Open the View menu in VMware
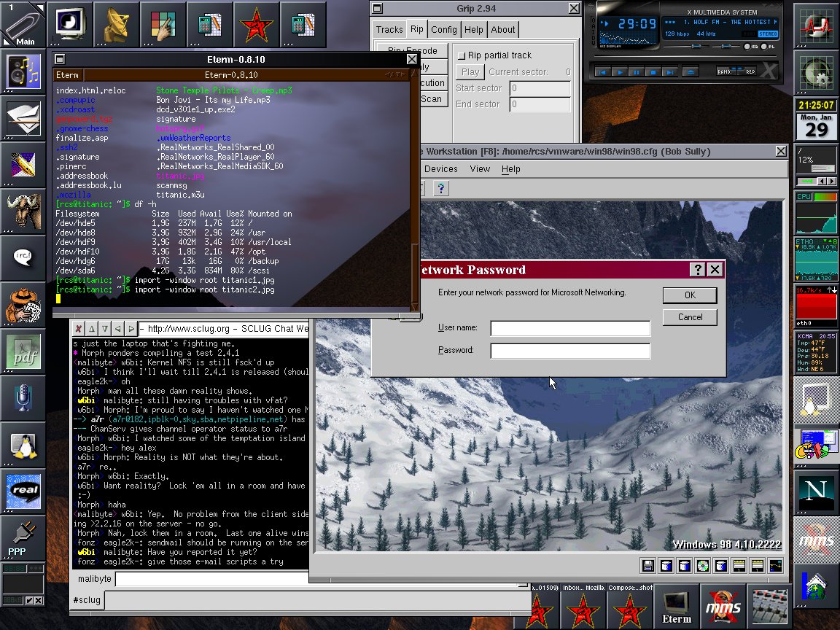Viewport: 840px width, 630px height. point(480,168)
